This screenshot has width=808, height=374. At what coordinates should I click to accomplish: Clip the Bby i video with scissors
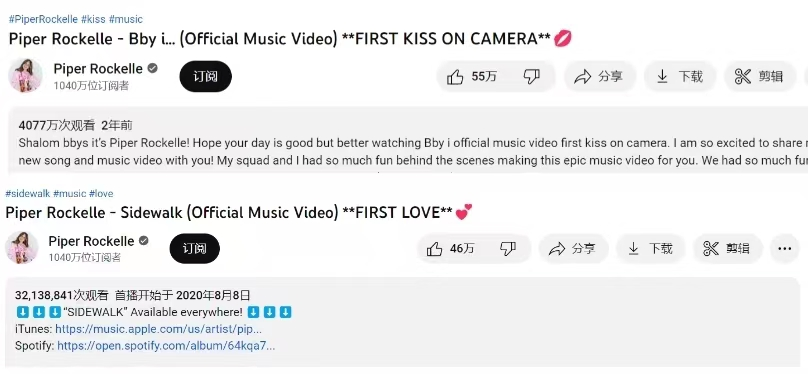(x=760, y=77)
